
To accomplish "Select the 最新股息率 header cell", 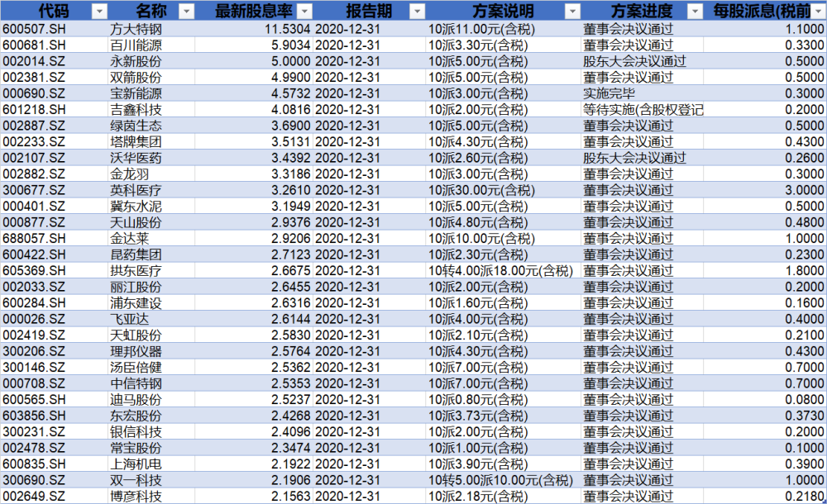I will pos(254,11).
